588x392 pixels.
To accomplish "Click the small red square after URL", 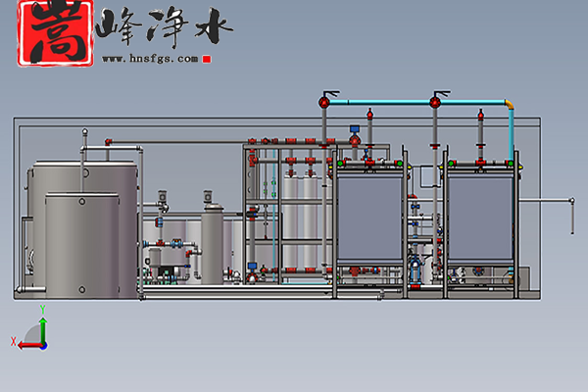I will (207, 59).
